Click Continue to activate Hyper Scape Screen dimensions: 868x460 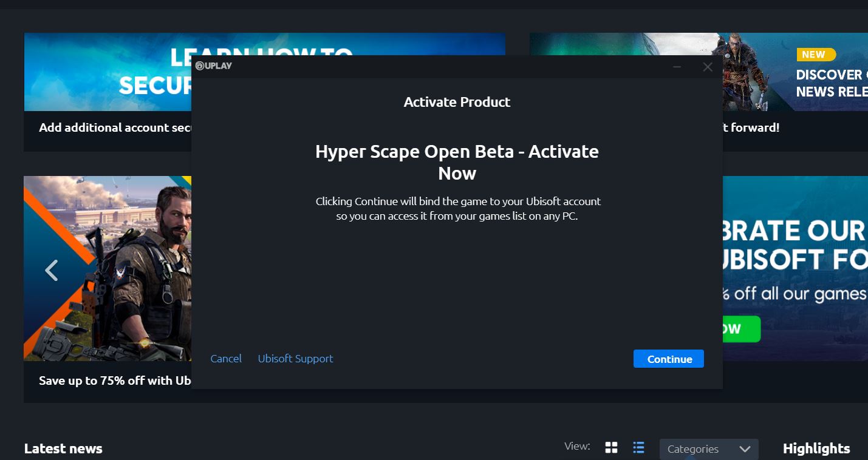coord(668,359)
